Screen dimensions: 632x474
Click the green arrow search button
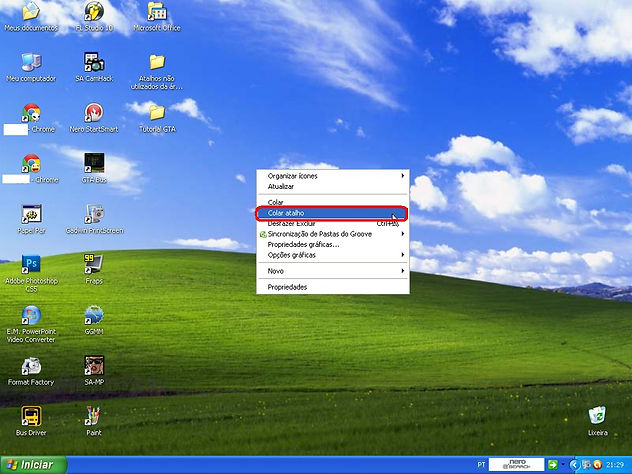point(553,465)
